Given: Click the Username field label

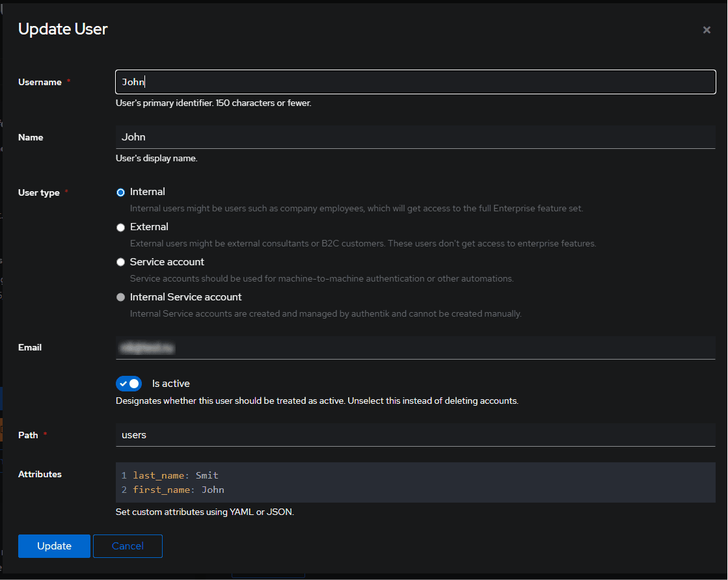Looking at the screenshot, I should click(x=40, y=82).
